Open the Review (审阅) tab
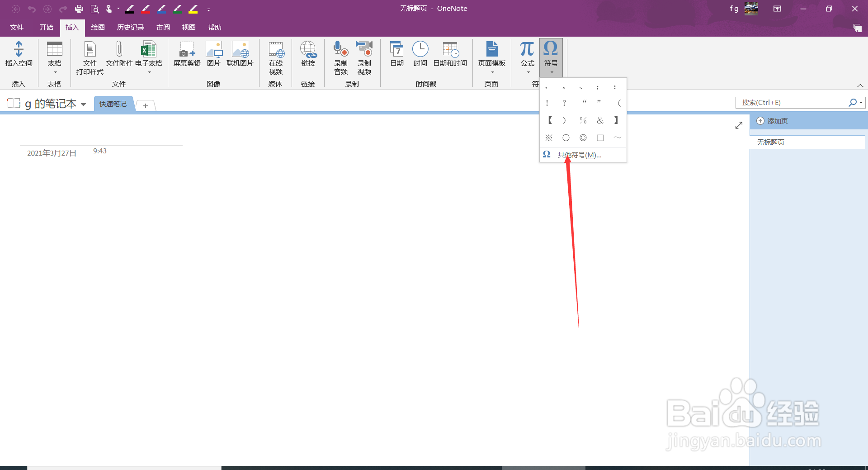The height and width of the screenshot is (470, 868). (x=163, y=28)
